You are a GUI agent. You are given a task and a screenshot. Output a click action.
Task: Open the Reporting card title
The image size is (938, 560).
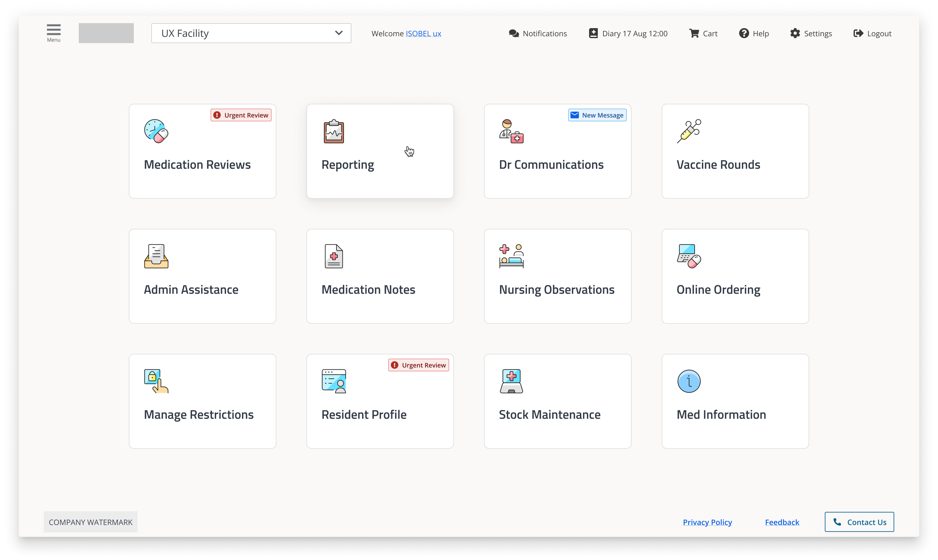pos(348,165)
